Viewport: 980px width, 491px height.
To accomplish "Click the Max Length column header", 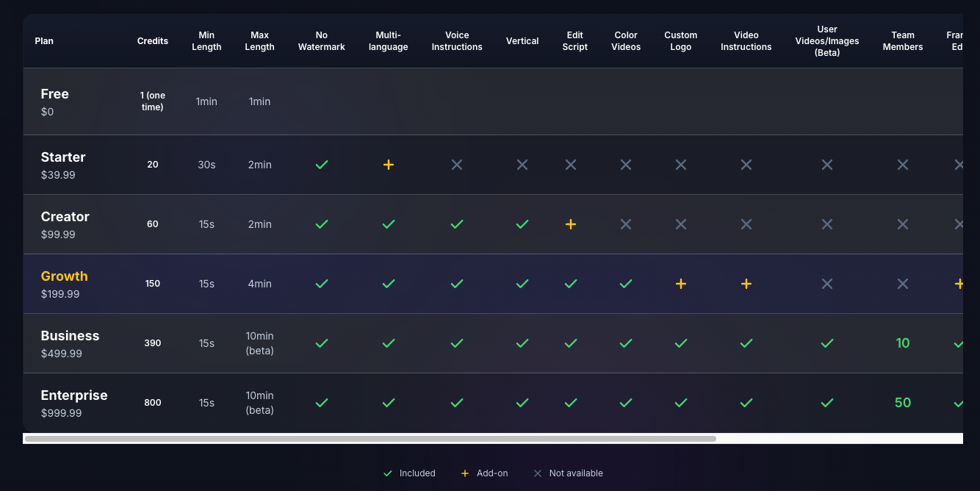I will 260,41.
